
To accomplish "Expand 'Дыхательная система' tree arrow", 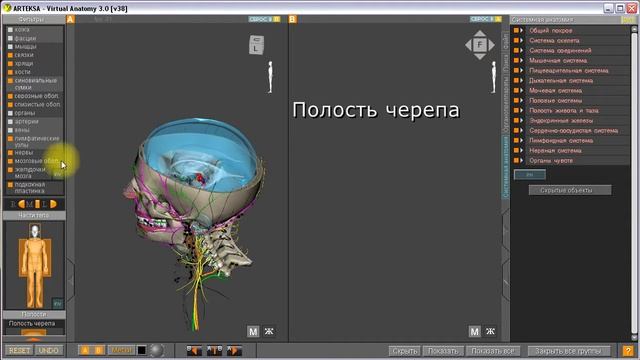I will 522,80.
